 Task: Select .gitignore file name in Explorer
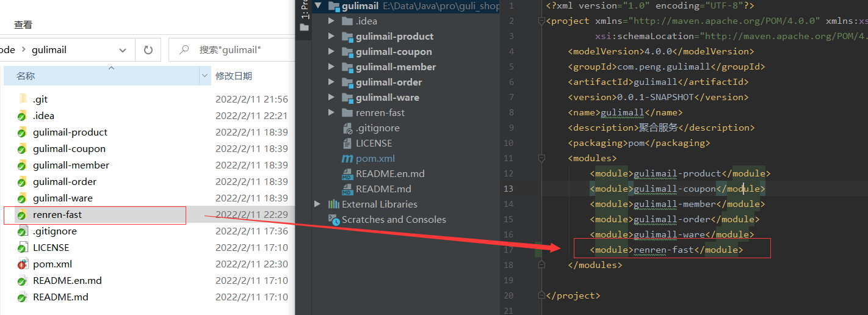click(55, 231)
